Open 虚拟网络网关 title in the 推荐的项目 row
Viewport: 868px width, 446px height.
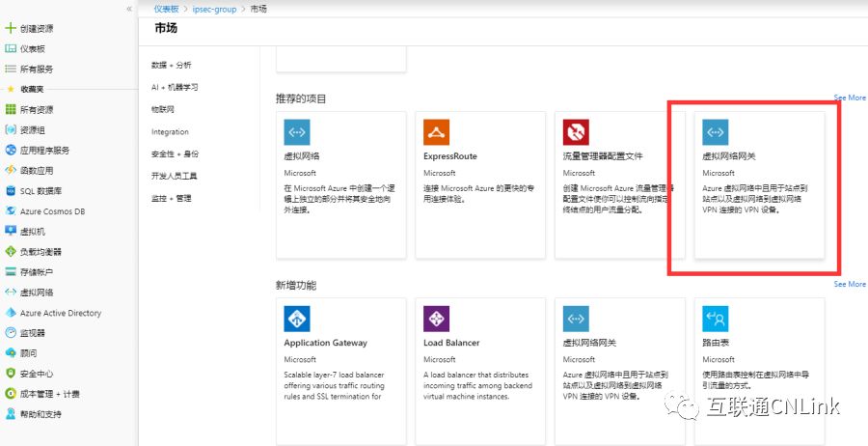(x=729, y=156)
